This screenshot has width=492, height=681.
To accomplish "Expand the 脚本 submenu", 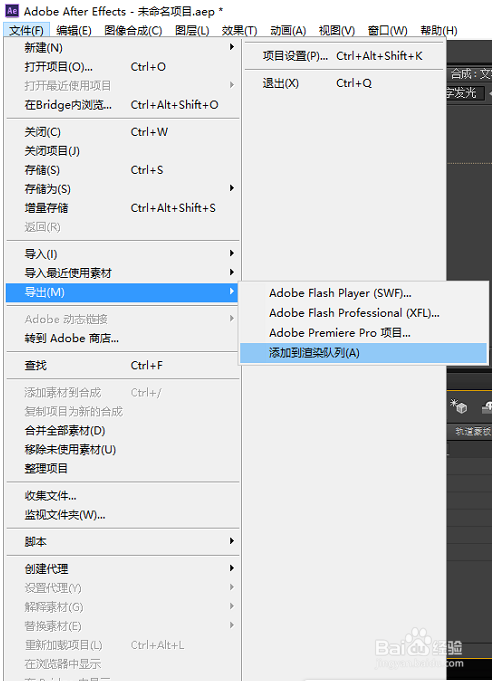I will coord(122,542).
